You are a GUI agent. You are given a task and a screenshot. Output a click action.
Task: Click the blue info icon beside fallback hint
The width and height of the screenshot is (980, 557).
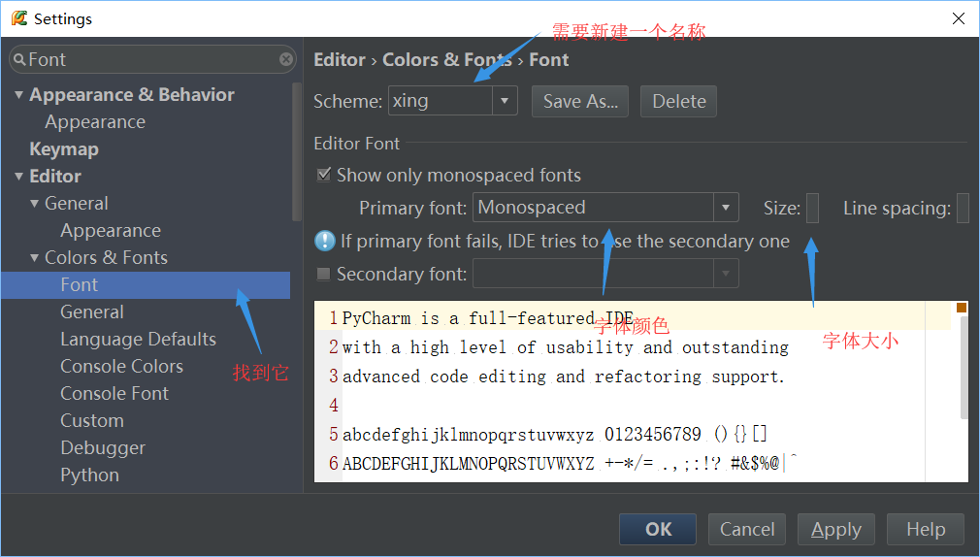point(324,241)
